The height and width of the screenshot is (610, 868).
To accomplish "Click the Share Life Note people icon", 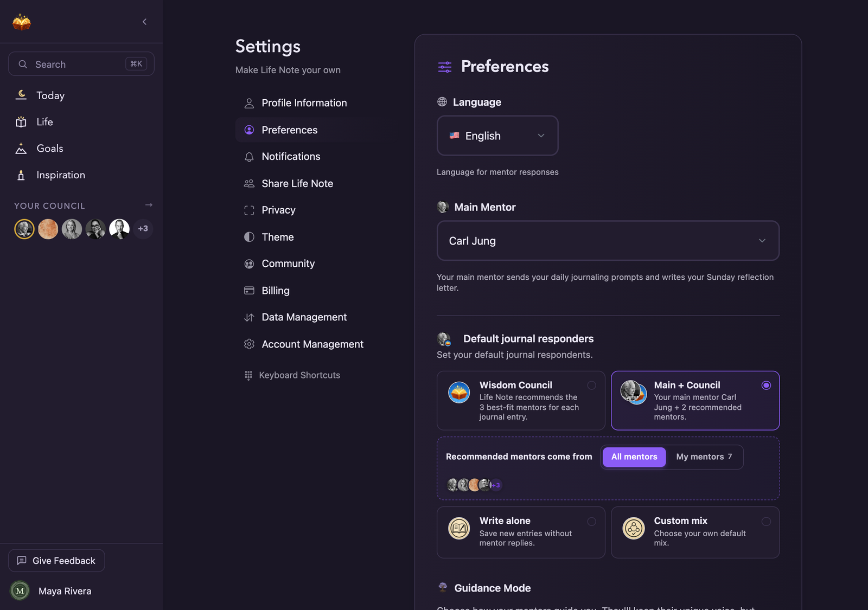I will (249, 184).
